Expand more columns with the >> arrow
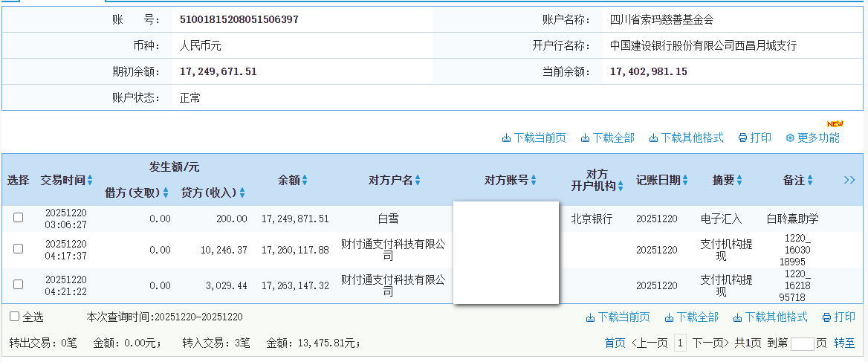 click(849, 180)
